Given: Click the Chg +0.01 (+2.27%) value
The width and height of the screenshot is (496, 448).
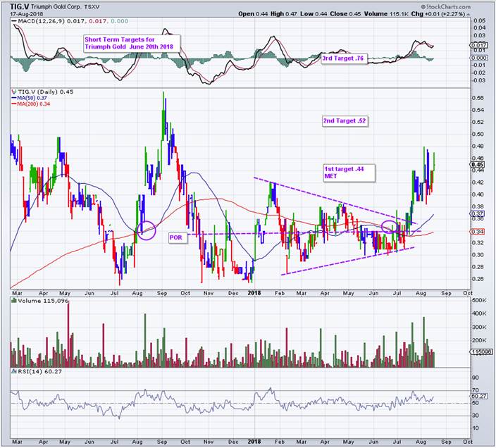Looking at the screenshot, I should click(440, 14).
